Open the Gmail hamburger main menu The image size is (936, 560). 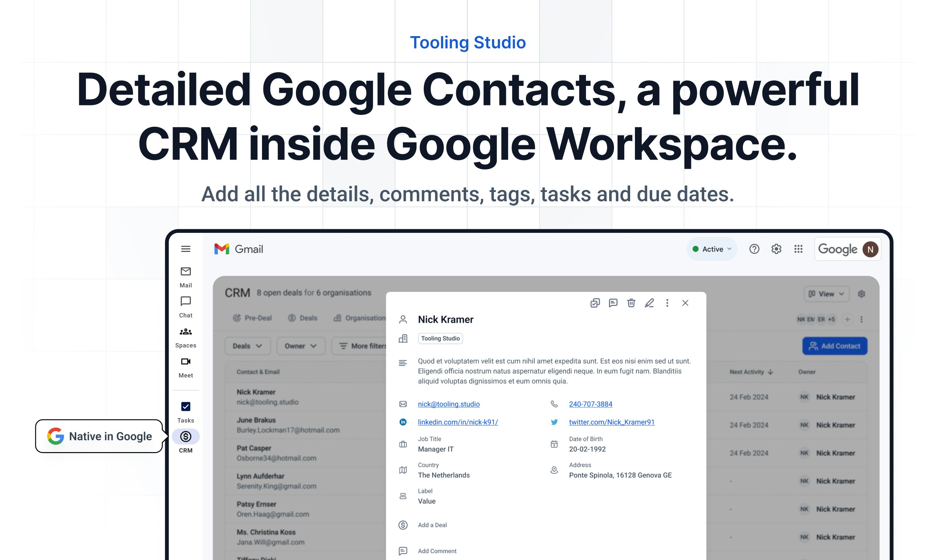(x=186, y=249)
